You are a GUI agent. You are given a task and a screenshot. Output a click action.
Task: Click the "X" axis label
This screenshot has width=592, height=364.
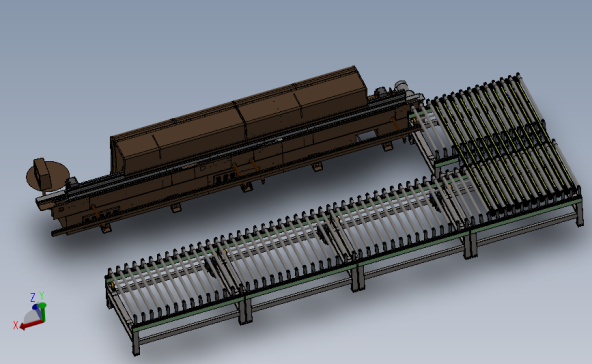15,325
